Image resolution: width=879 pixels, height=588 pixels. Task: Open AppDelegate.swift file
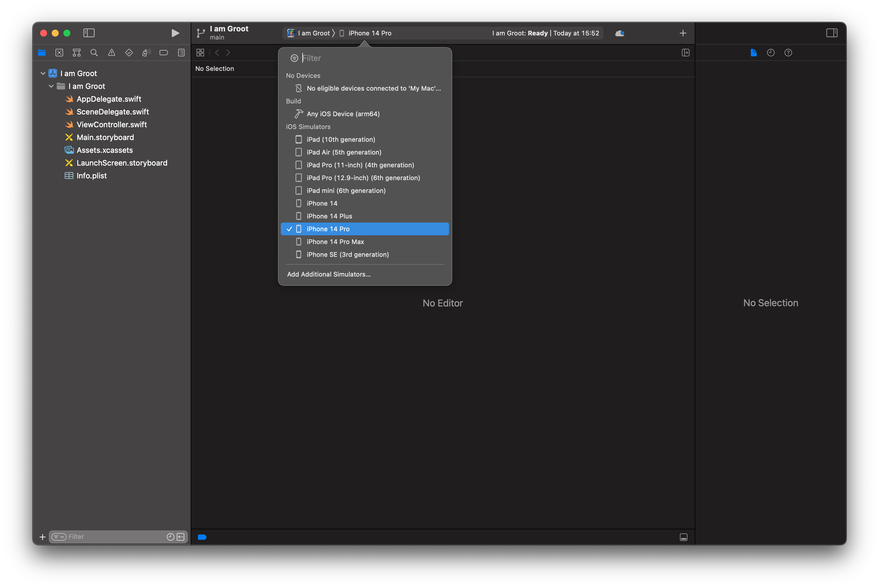110,98
